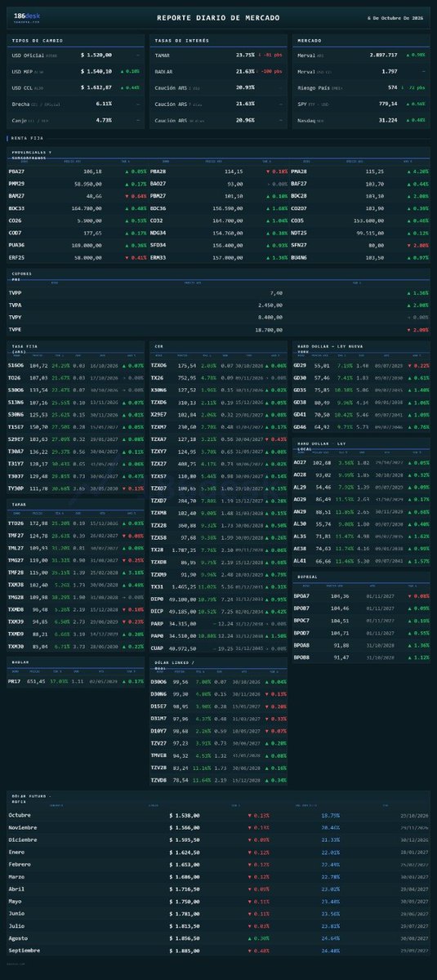Click the Julio futures row
437x980 pixels.
[218, 926]
